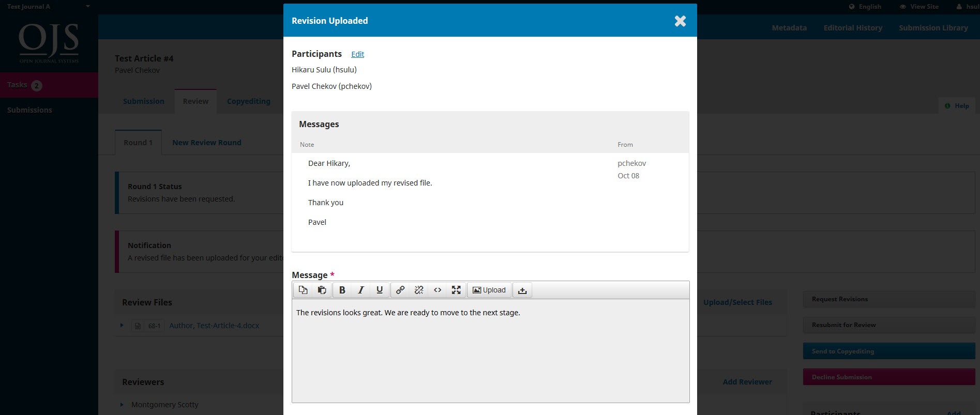Click the download-tray icon right of Upload
Viewport: 980px width, 415px height.
[522, 290]
